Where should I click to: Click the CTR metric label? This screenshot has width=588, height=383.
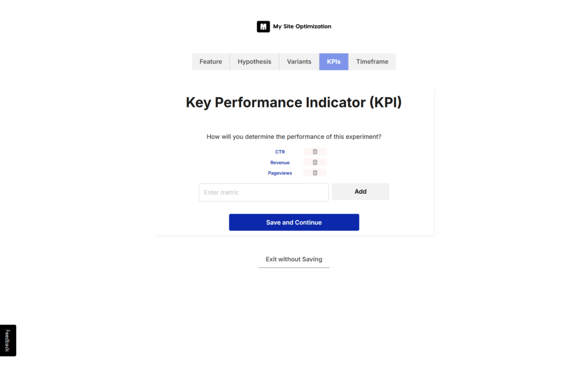(280, 152)
